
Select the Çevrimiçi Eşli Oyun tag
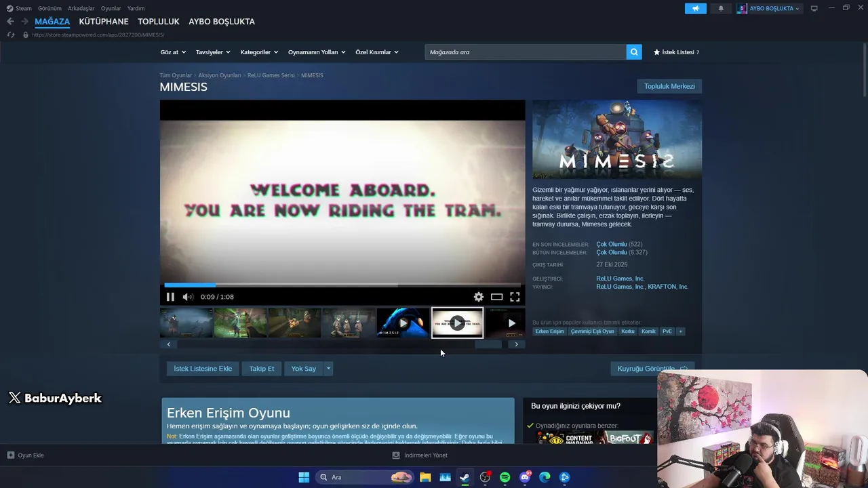pyautogui.click(x=593, y=331)
